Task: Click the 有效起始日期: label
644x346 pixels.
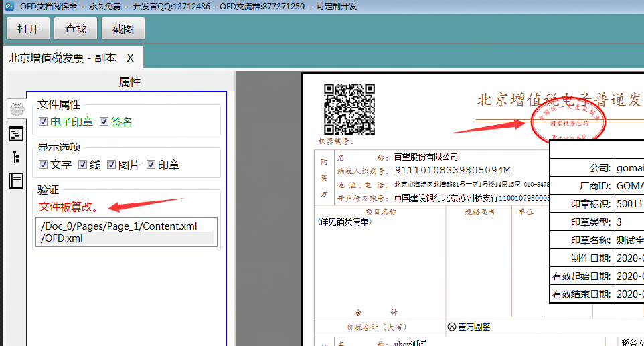Action: (x=581, y=276)
